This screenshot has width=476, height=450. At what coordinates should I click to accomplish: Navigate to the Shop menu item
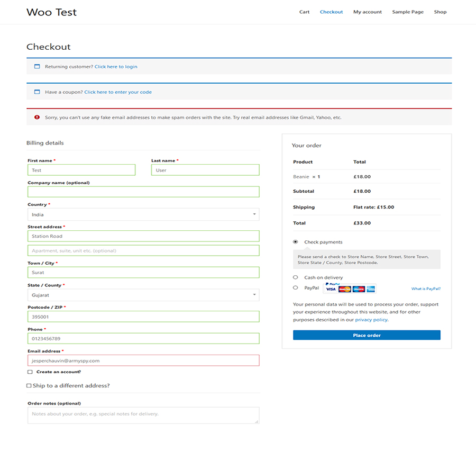click(x=440, y=12)
